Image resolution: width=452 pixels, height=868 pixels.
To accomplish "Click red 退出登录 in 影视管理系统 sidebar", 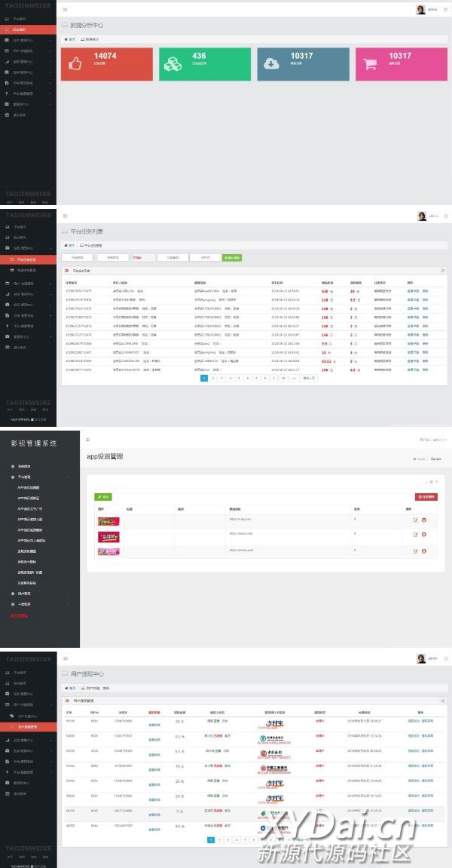I will click(19, 615).
